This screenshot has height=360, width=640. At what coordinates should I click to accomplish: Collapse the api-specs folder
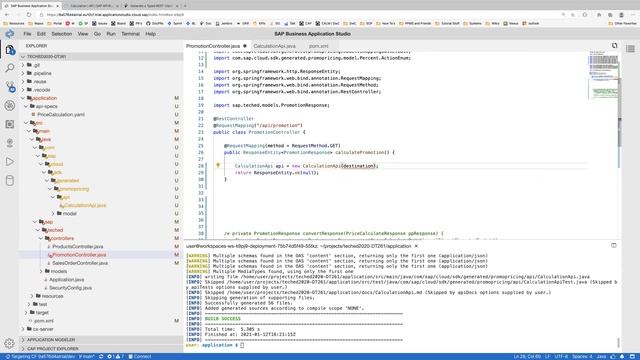(26, 106)
